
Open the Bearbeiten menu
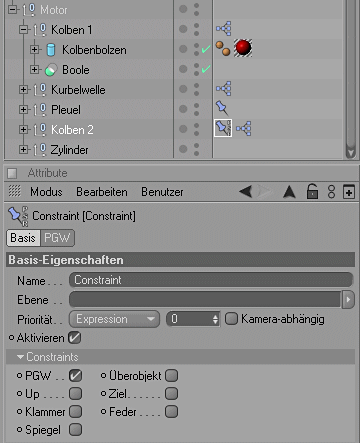click(102, 192)
